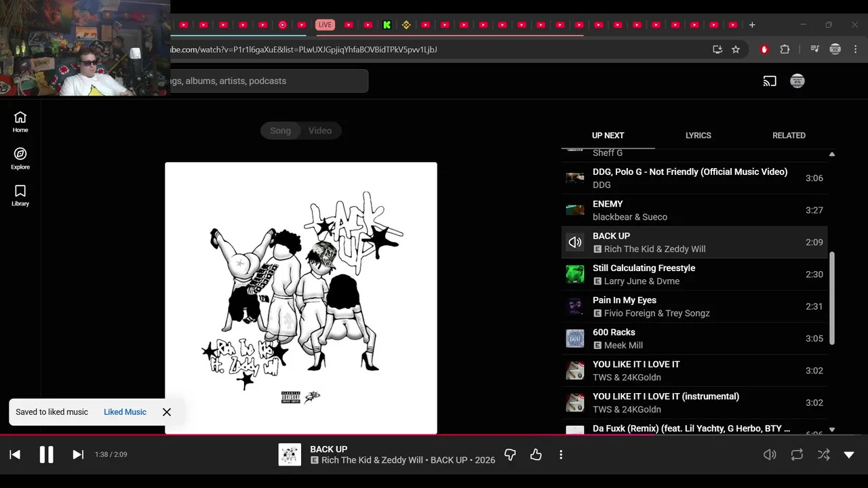Image resolution: width=868 pixels, height=488 pixels.
Task: Click the Pain In My Eyes thumbnail
Action: tap(575, 306)
